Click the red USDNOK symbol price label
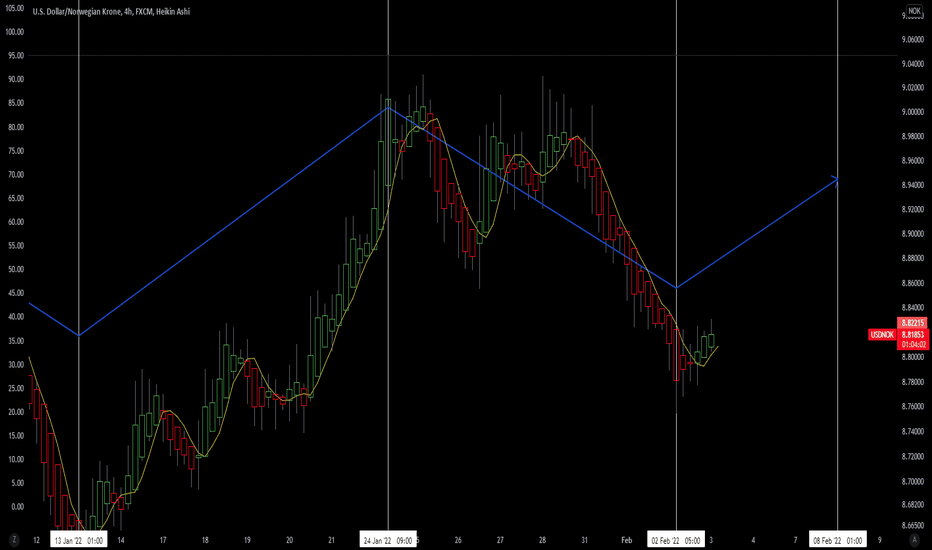The width and height of the screenshot is (932, 550). click(882, 335)
